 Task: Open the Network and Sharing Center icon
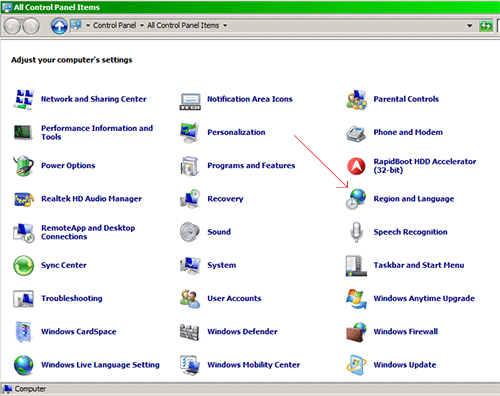[x=23, y=99]
